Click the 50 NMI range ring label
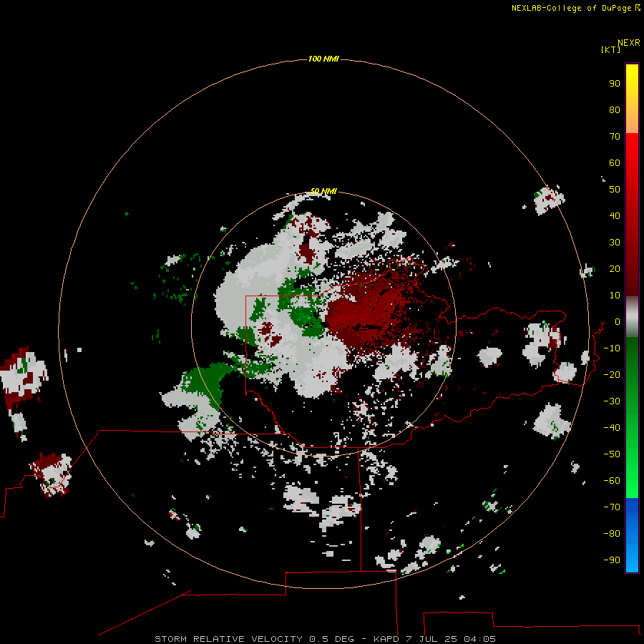The width and height of the screenshot is (644, 644). (x=323, y=191)
